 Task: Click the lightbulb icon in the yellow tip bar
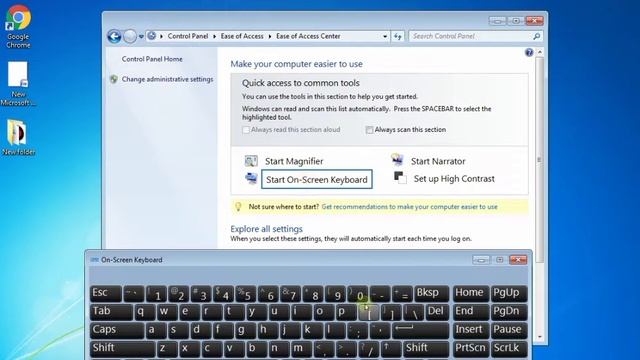238,207
